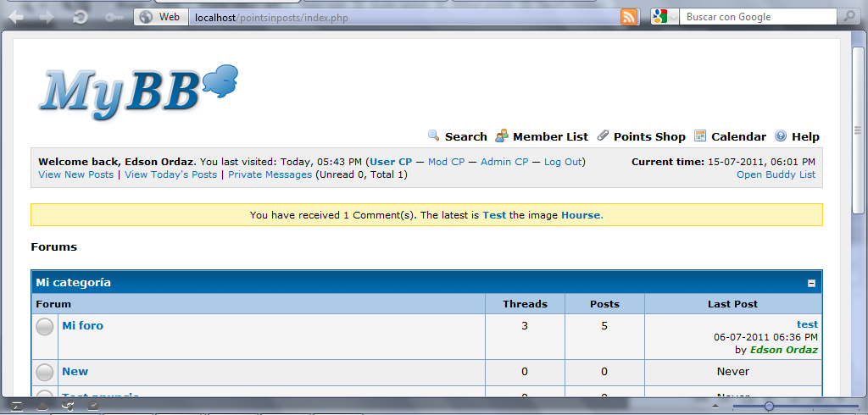Click the browser forward arrow button
The height and width of the screenshot is (415, 868).
46,17
